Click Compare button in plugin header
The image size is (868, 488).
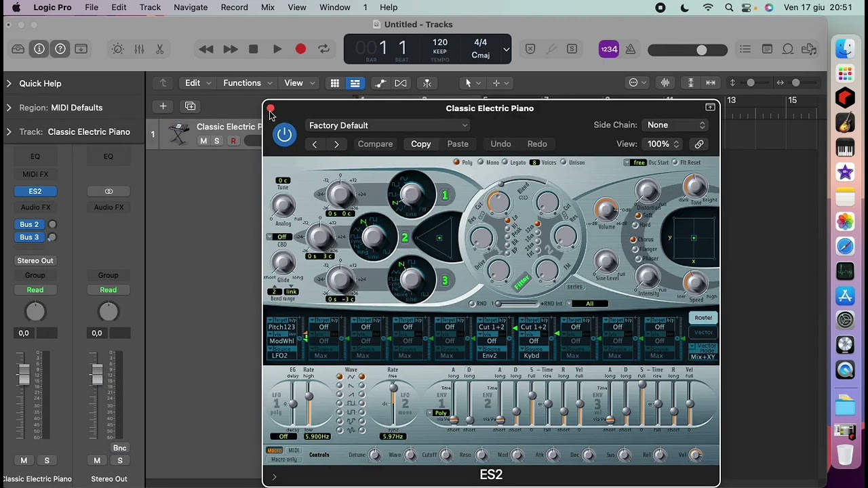(x=375, y=144)
